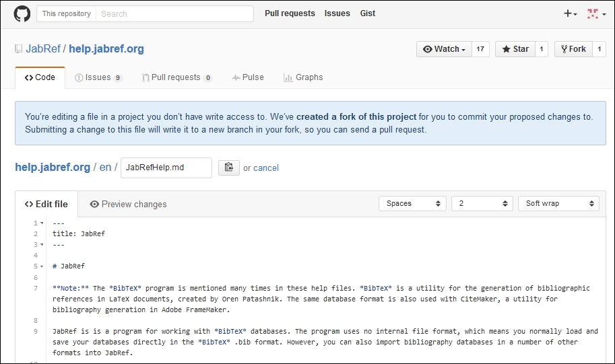Open the Issues header link
The width and height of the screenshot is (615, 364).
[337, 13]
